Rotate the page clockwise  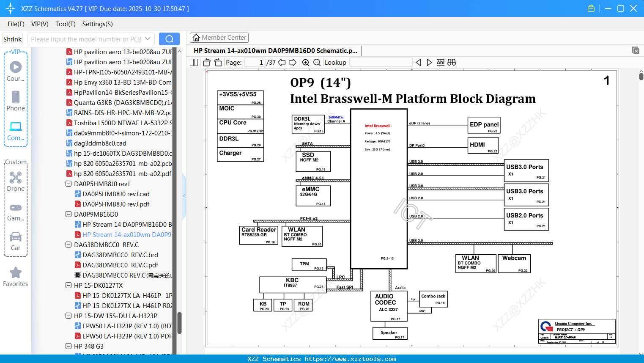218,62
